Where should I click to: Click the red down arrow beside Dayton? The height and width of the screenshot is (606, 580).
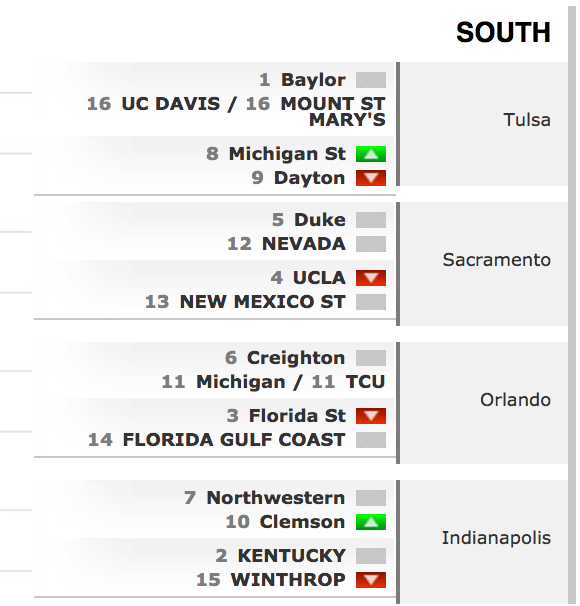click(x=371, y=178)
